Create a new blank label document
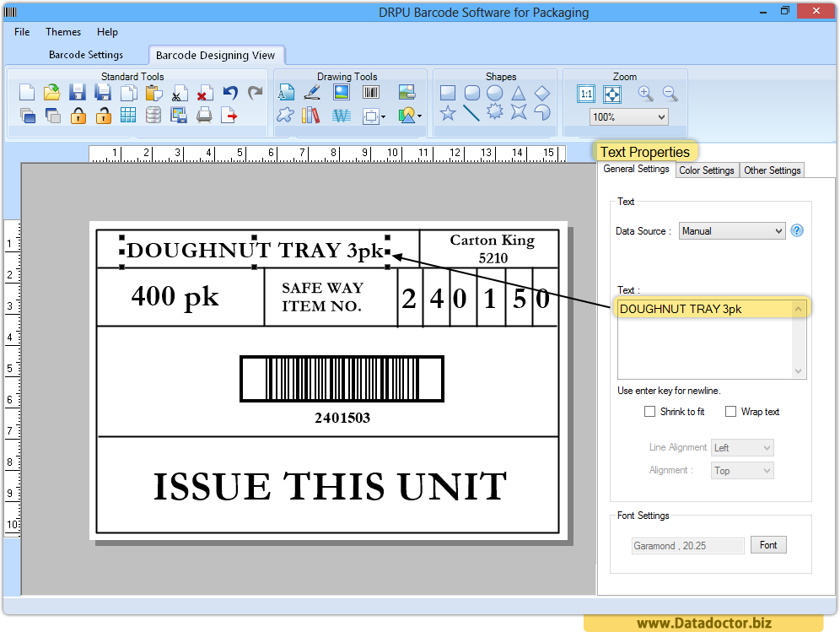The image size is (840, 632). 27,93
